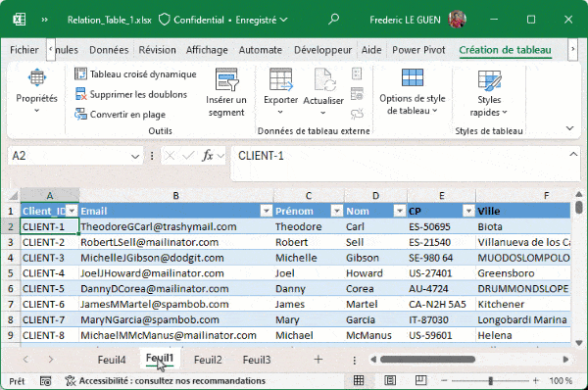Switch to Page Break Preview in status bar

pos(421,380)
